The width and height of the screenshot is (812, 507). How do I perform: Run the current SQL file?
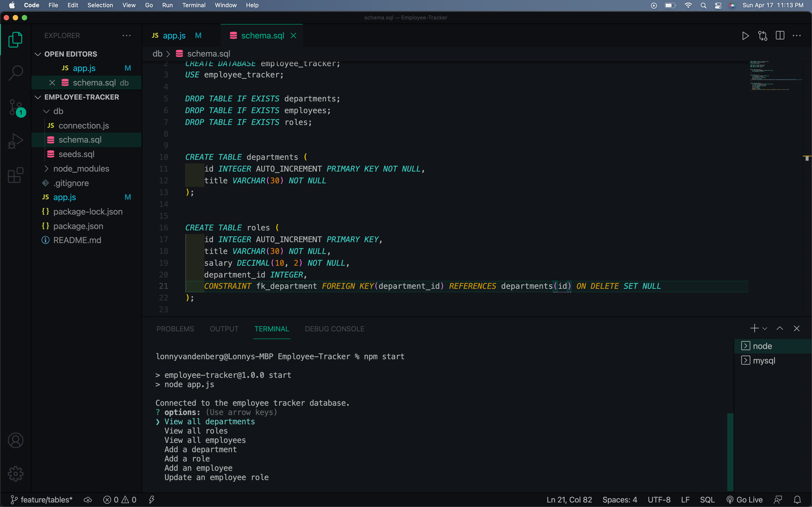tap(745, 36)
